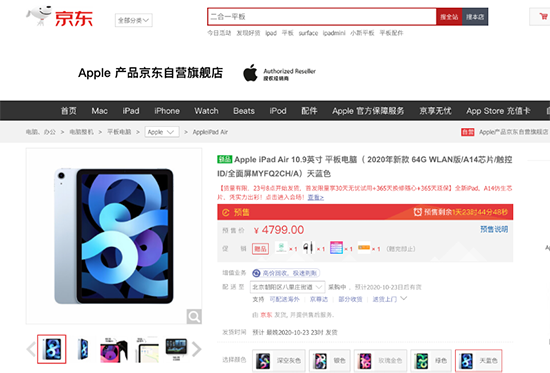
Task: Click the magnifier zoom icon on product image
Action: point(194,317)
